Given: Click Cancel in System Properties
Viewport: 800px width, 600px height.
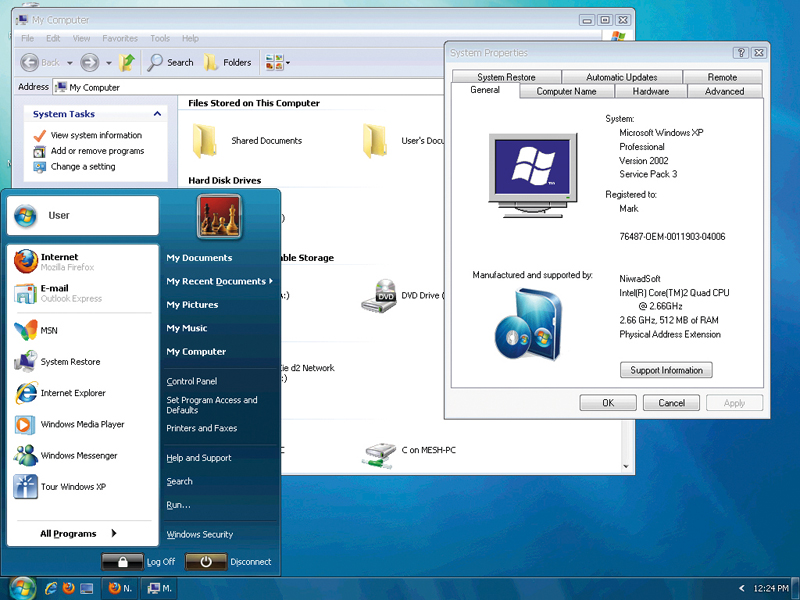Looking at the screenshot, I should [671, 403].
